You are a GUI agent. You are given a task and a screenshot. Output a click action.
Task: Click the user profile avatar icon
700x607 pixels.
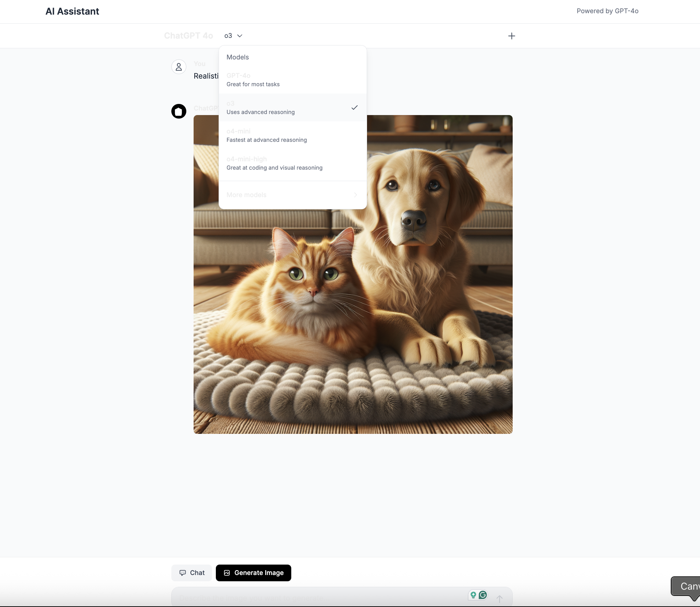click(x=178, y=67)
